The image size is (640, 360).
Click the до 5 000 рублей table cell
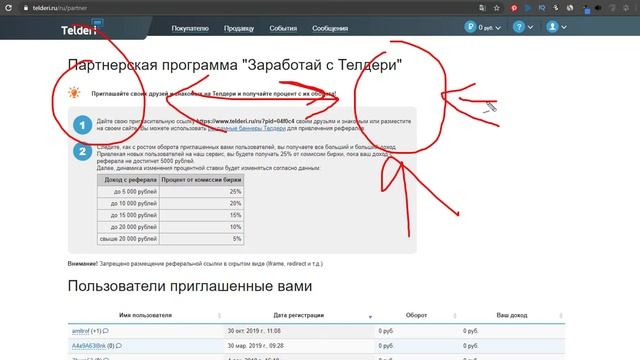tap(128, 191)
